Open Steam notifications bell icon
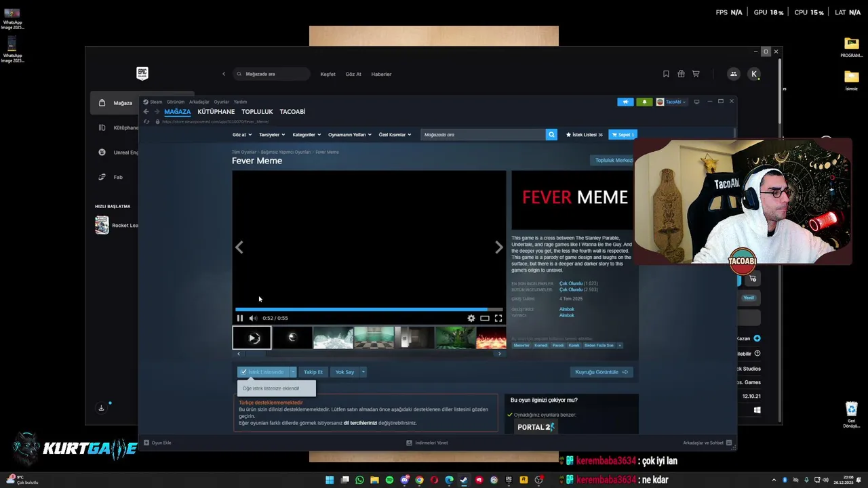This screenshot has width=868, height=488. point(644,102)
